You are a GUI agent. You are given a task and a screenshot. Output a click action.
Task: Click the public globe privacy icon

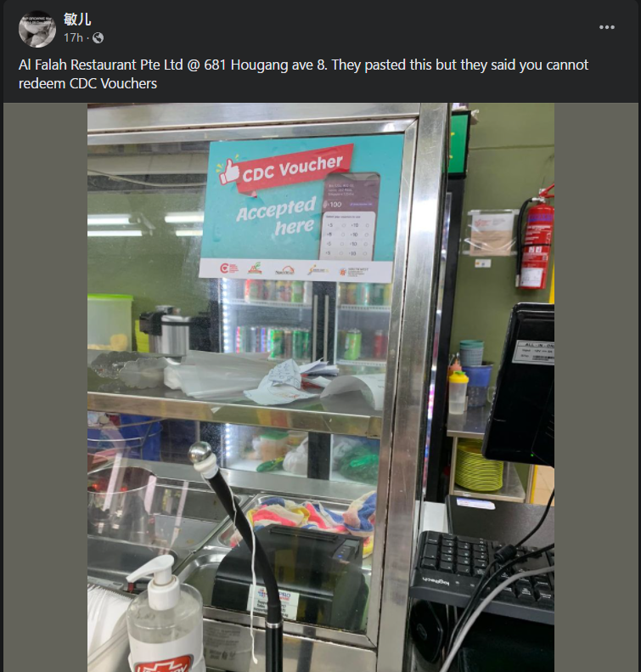pyautogui.click(x=98, y=38)
